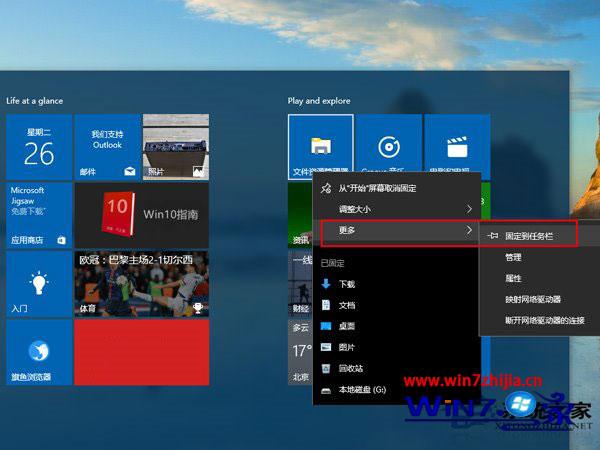Click the drive icon beside 本地磁盘
The height and width of the screenshot is (450, 600).
[x=326, y=390]
